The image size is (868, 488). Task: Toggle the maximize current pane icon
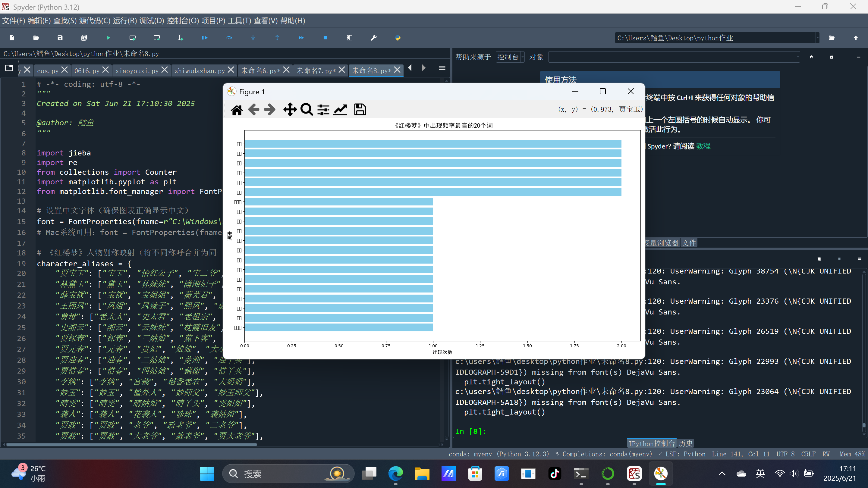[x=349, y=38]
